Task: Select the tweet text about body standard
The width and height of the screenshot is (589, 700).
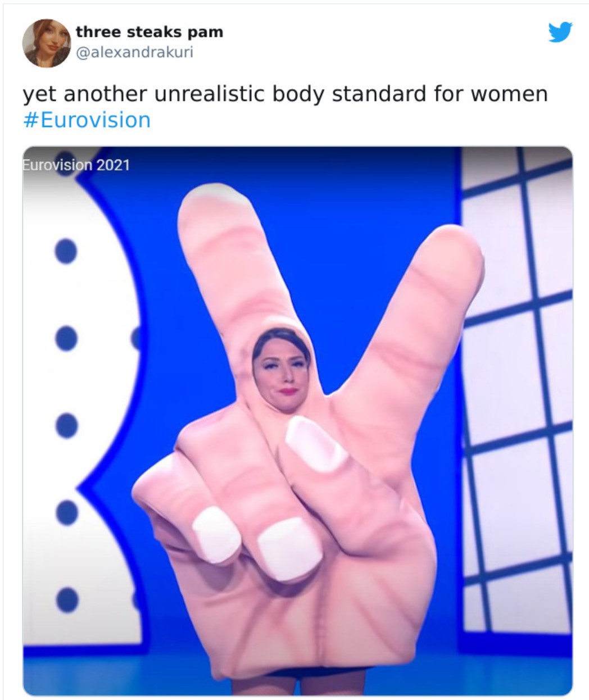Action: click(285, 93)
